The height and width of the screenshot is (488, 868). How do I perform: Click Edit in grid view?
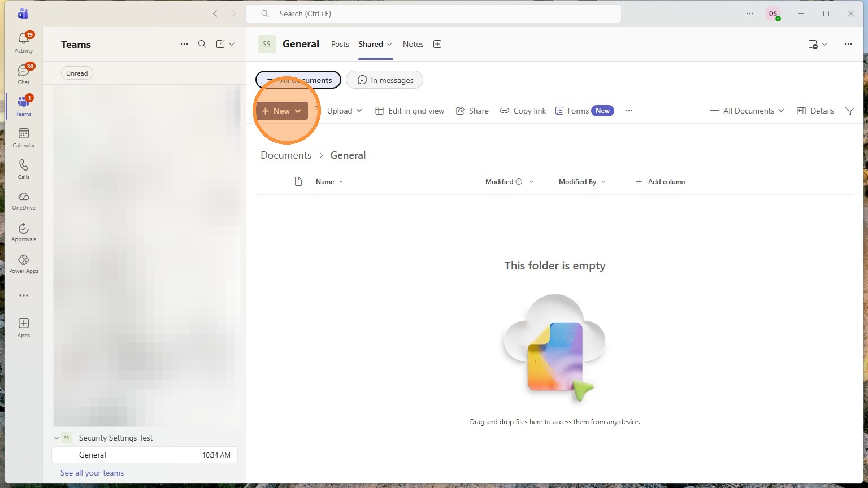pyautogui.click(x=410, y=111)
